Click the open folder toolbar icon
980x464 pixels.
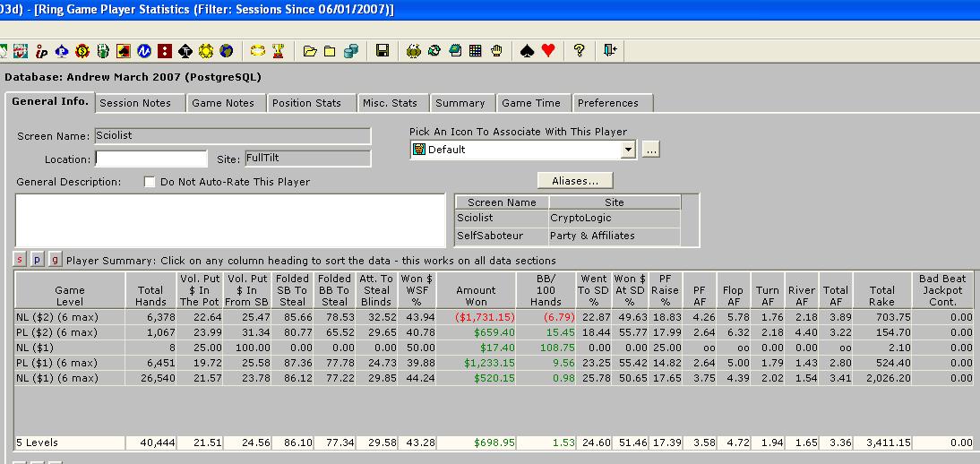tap(310, 51)
